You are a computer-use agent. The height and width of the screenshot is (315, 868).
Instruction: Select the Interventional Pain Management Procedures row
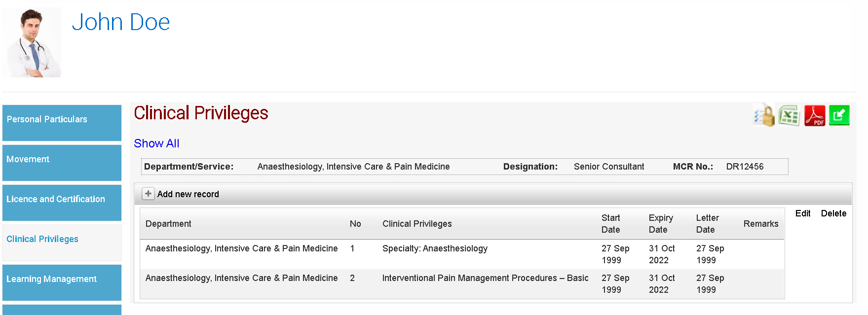pyautogui.click(x=462, y=284)
